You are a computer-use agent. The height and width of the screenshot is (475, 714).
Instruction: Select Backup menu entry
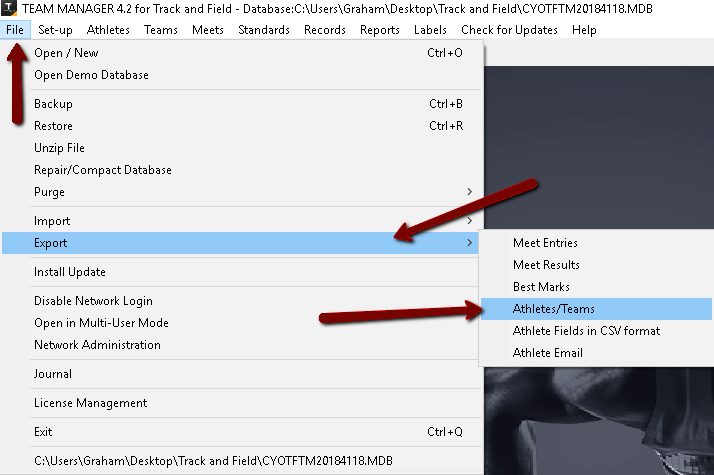241,104
